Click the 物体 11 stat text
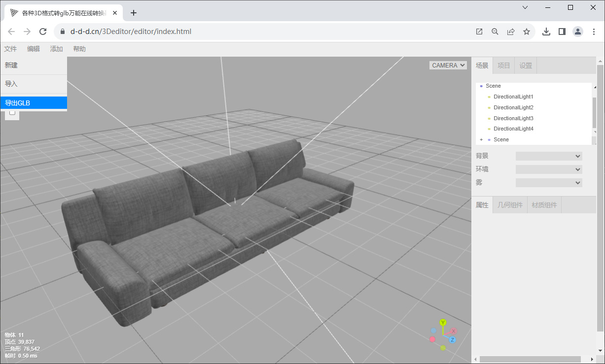Screen dimensions: 605x364 [x=14, y=335]
